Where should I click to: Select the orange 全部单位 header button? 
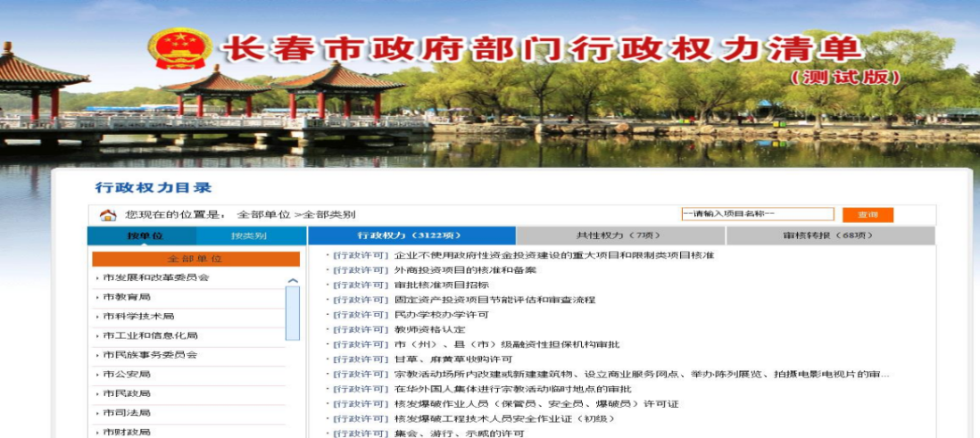[x=195, y=259]
